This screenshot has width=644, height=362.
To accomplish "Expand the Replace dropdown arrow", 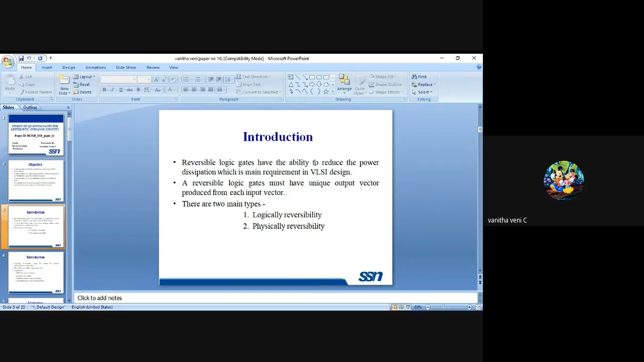I will [435, 84].
